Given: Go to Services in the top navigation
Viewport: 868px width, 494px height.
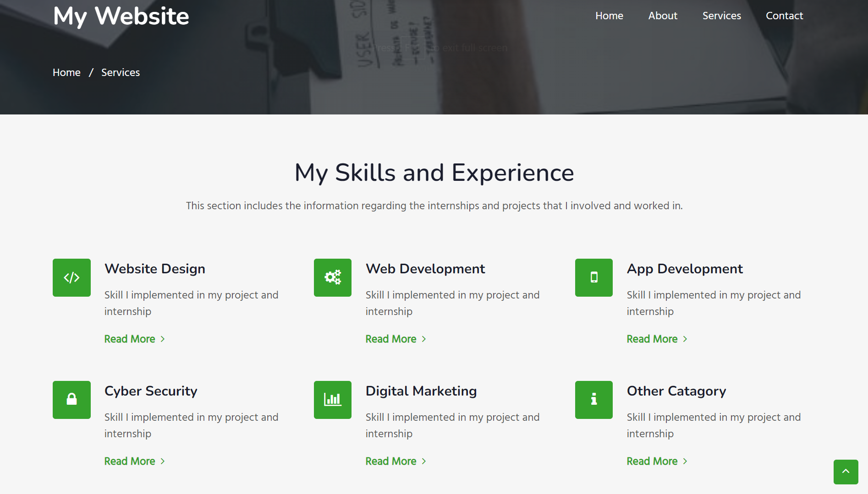Looking at the screenshot, I should (x=721, y=16).
